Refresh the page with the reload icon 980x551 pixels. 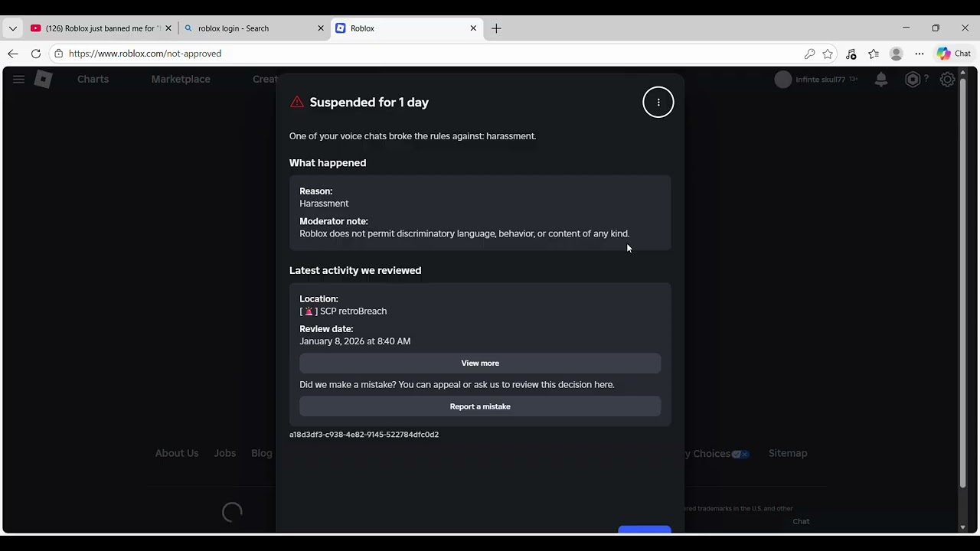click(x=35, y=54)
